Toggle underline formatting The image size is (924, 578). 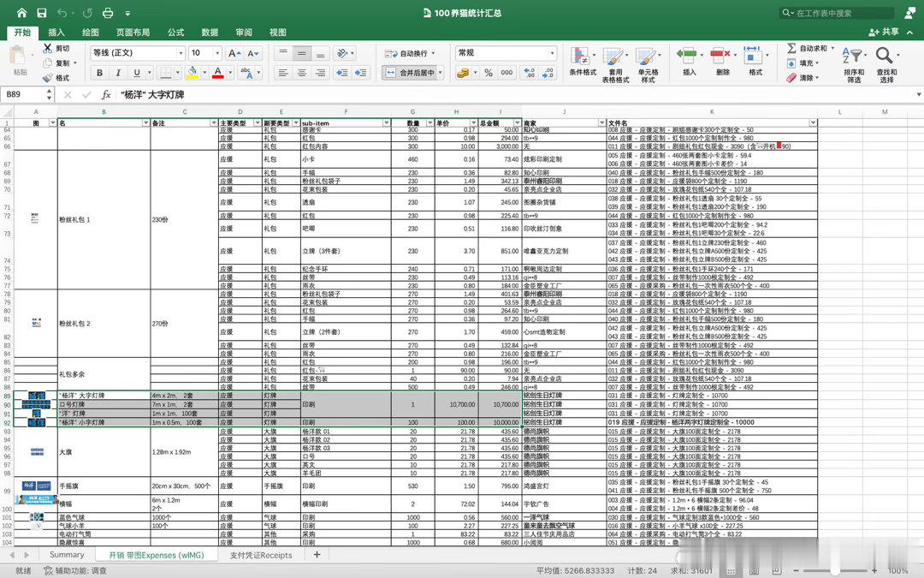click(137, 73)
